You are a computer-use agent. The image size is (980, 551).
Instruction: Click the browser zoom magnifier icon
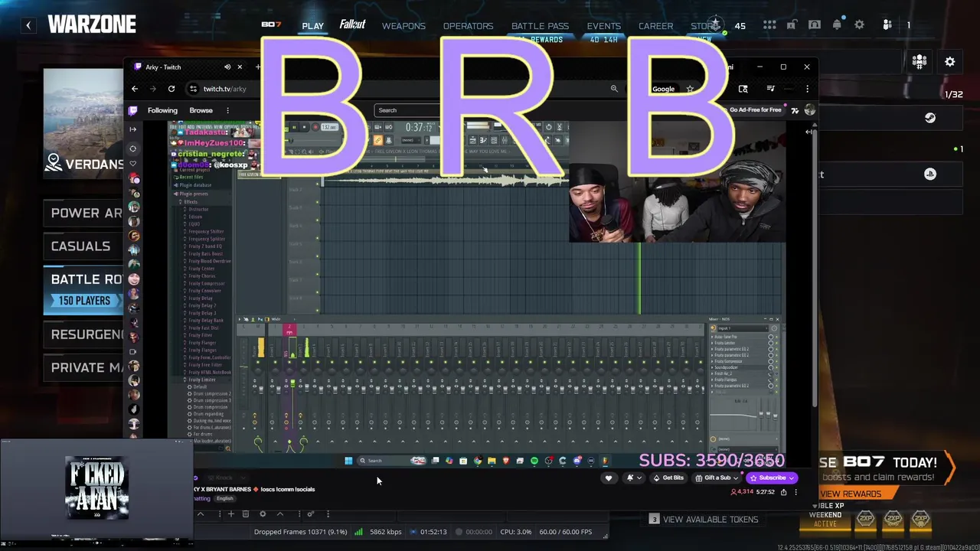(x=614, y=89)
